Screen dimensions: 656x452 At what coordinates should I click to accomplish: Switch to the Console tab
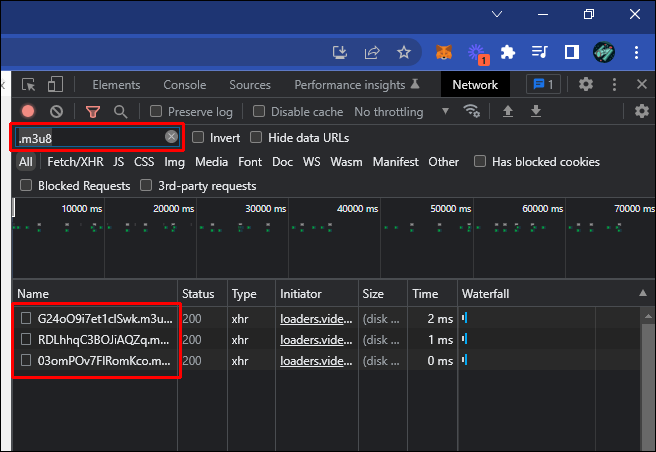184,85
